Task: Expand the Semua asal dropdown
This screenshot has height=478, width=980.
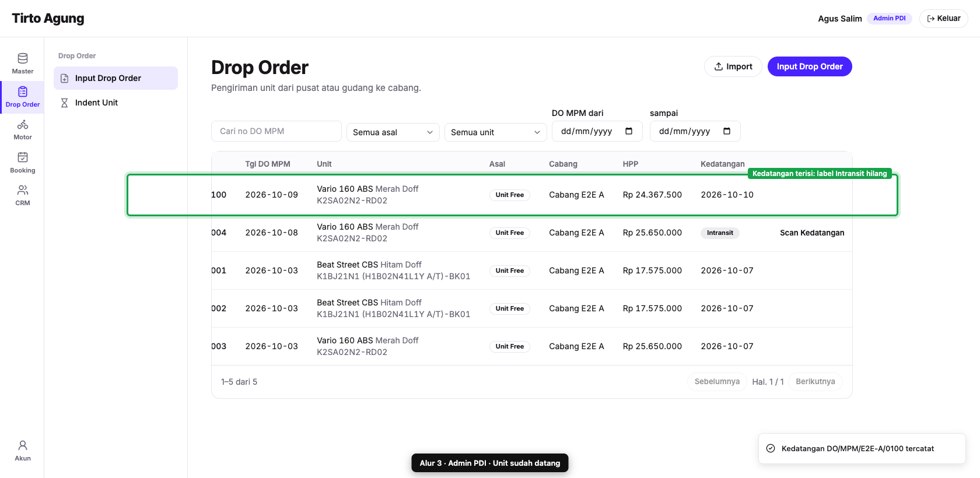Action: pyautogui.click(x=393, y=132)
